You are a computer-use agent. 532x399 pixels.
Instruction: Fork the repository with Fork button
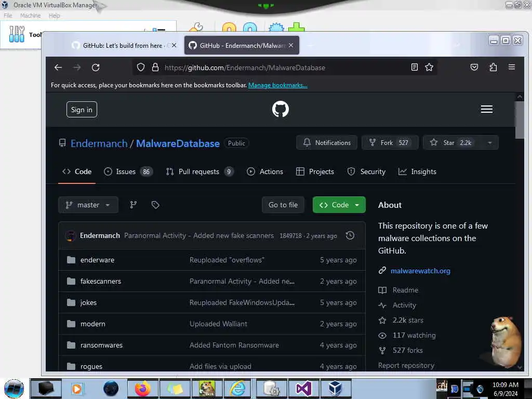(390, 143)
